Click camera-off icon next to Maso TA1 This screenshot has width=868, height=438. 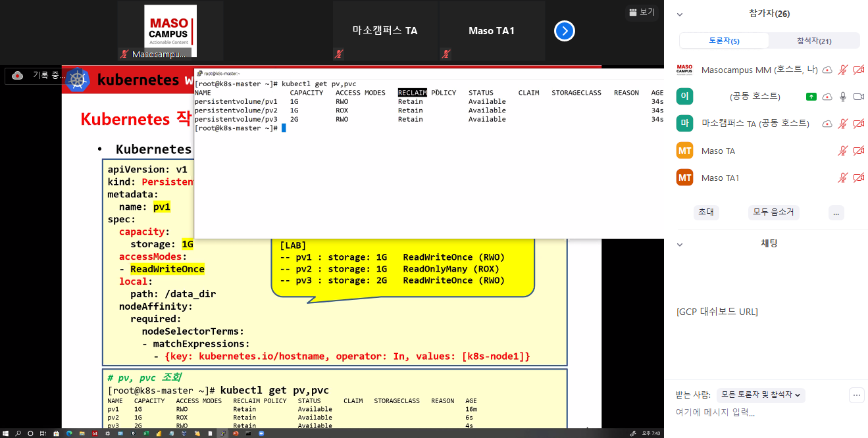coord(858,178)
